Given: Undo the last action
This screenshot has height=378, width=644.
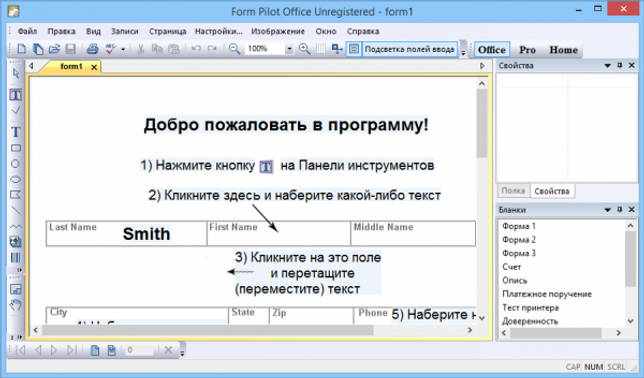Looking at the screenshot, I should 196,49.
